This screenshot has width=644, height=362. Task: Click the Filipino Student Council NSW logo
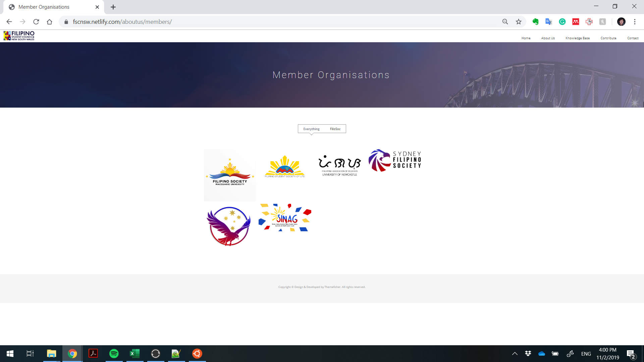tap(19, 36)
